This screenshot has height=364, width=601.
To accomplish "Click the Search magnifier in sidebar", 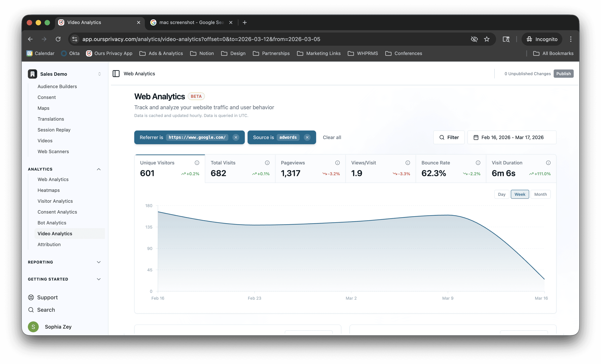I will 31,310.
